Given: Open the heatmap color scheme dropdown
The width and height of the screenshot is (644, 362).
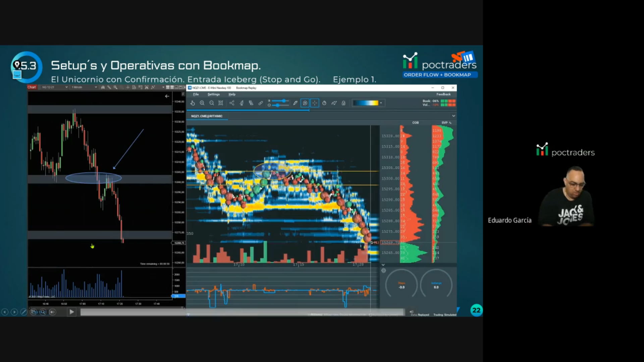Looking at the screenshot, I should (381, 103).
